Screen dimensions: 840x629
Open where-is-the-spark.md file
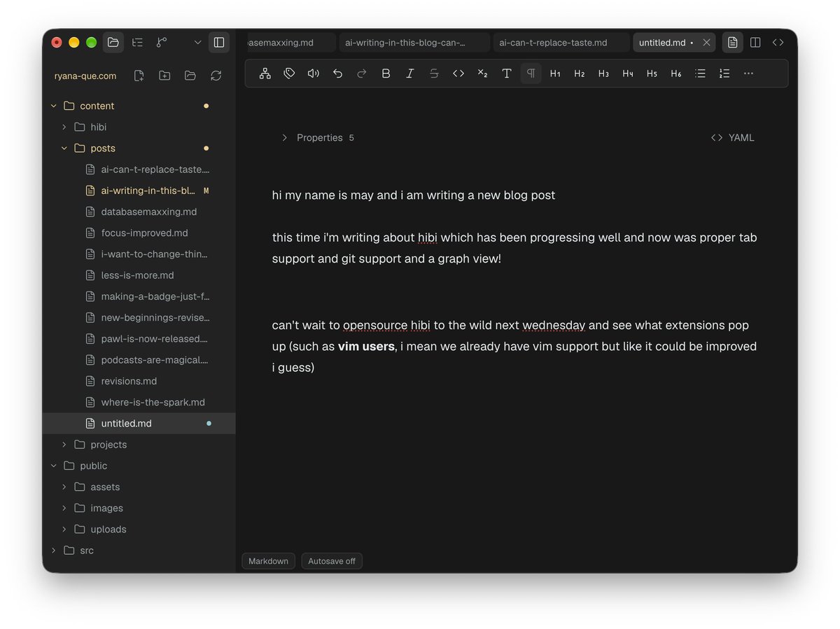pyautogui.click(x=139, y=402)
